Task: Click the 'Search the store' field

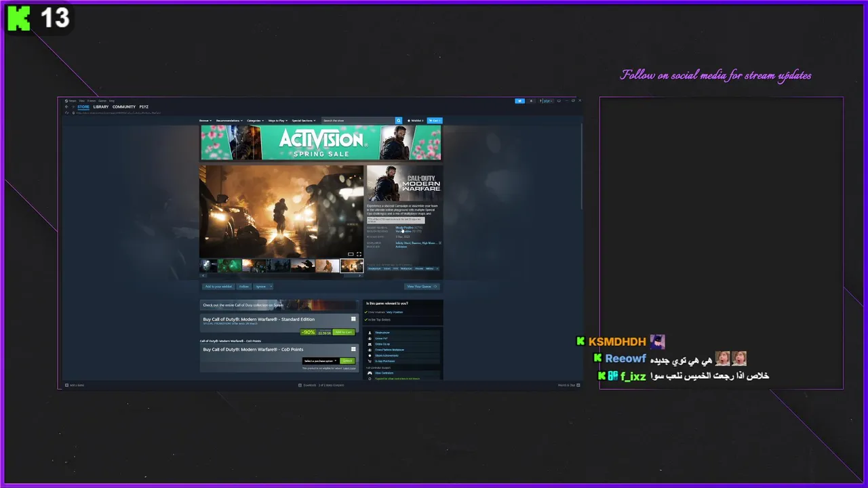Action: (x=358, y=121)
